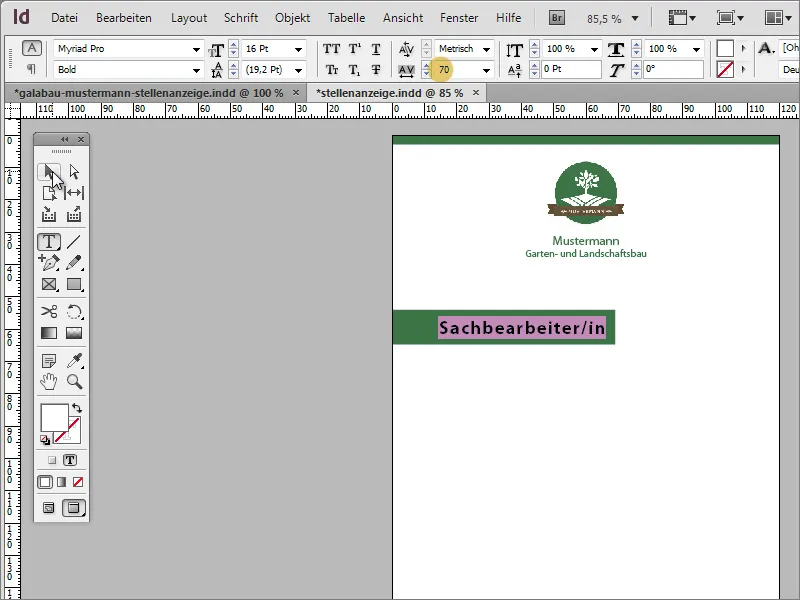The width and height of the screenshot is (800, 600).
Task: Select the Scissors tool
Action: [x=49, y=312]
